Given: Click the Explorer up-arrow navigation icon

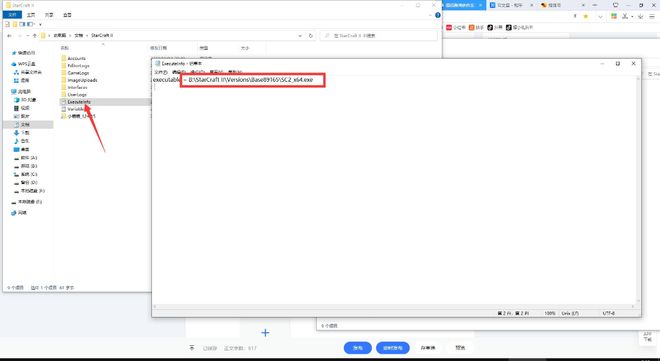Looking at the screenshot, I should click(35, 36).
